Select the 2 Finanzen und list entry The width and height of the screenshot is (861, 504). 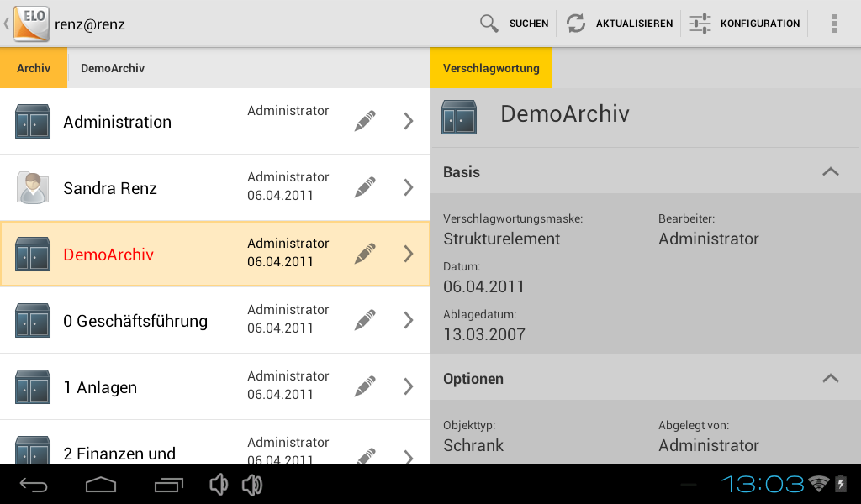[214, 442]
